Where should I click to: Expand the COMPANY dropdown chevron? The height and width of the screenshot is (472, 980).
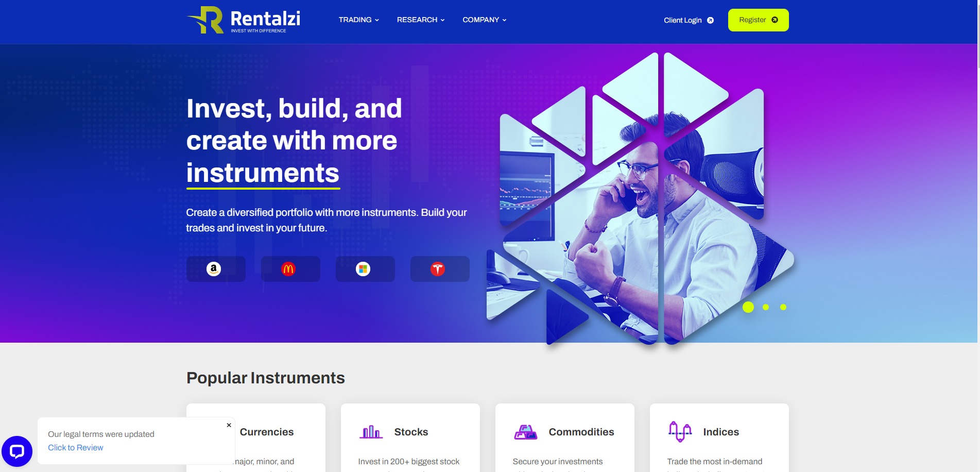coord(504,20)
